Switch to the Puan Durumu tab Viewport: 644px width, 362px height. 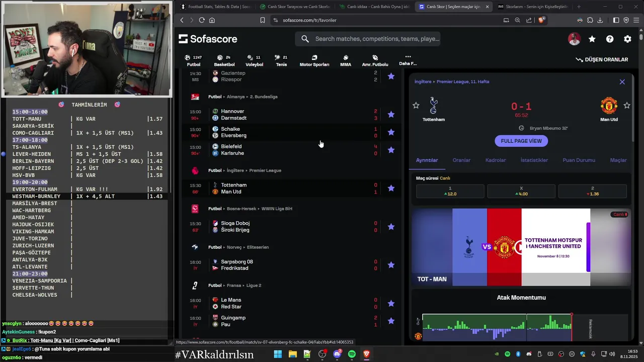click(x=579, y=160)
